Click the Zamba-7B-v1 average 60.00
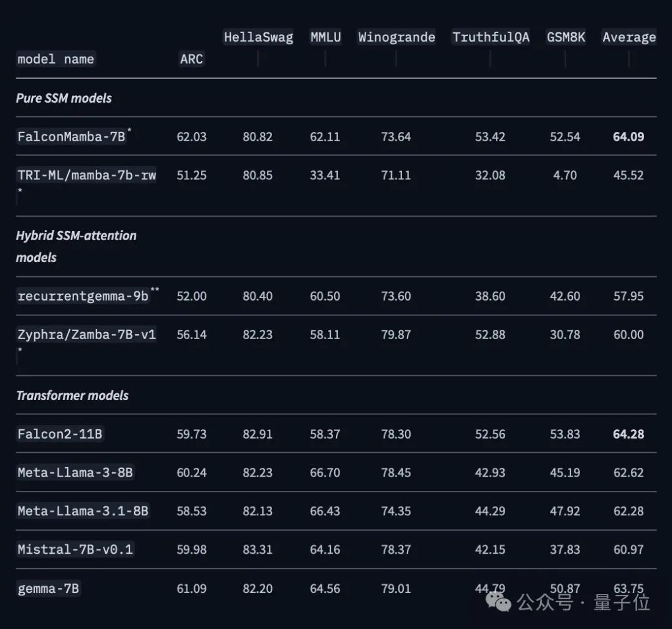The height and width of the screenshot is (629, 672). pos(628,335)
